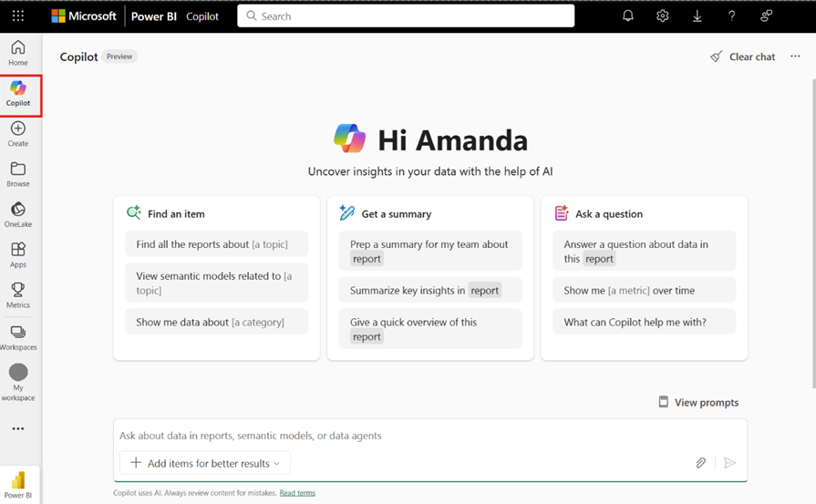The width and height of the screenshot is (816, 504).
Task: Click Clear chat
Action: 743,57
